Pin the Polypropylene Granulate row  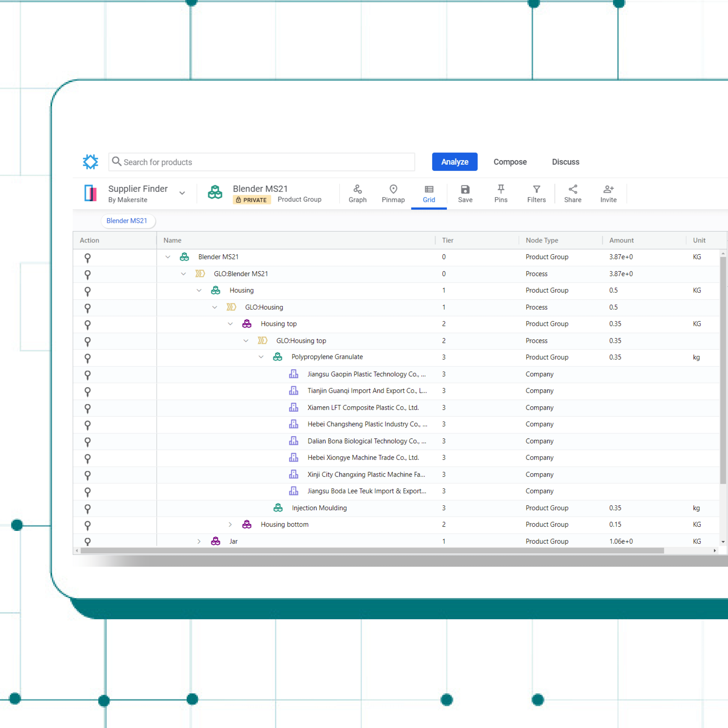point(87,358)
